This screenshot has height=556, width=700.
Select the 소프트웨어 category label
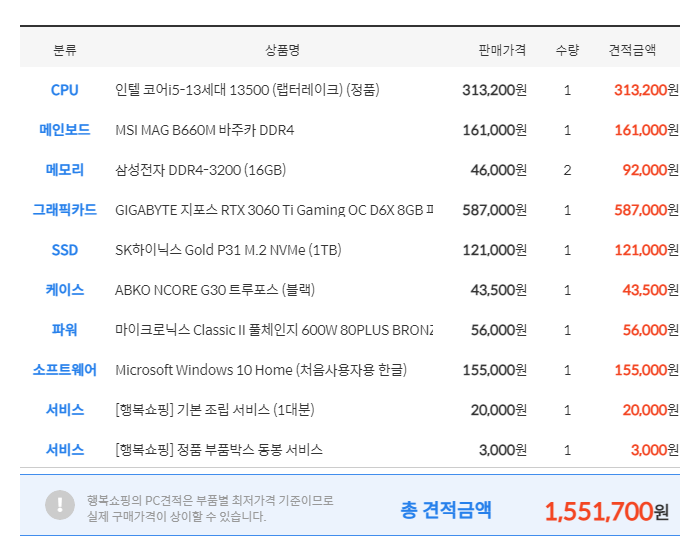[x=65, y=370]
